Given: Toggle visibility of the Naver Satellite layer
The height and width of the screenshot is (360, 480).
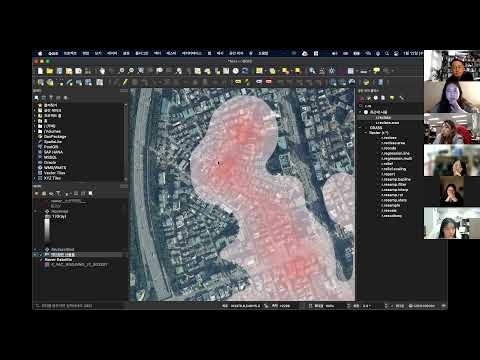Looking at the screenshot, I should pyautogui.click(x=41, y=259).
